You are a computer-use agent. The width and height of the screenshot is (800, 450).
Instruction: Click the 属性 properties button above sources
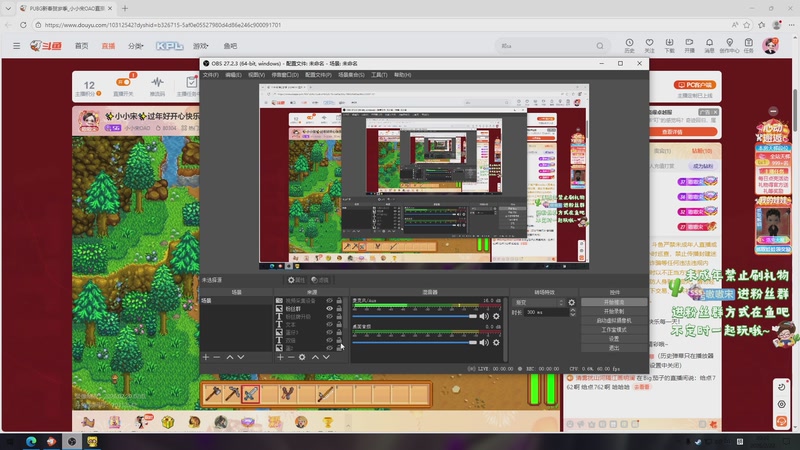click(296, 280)
